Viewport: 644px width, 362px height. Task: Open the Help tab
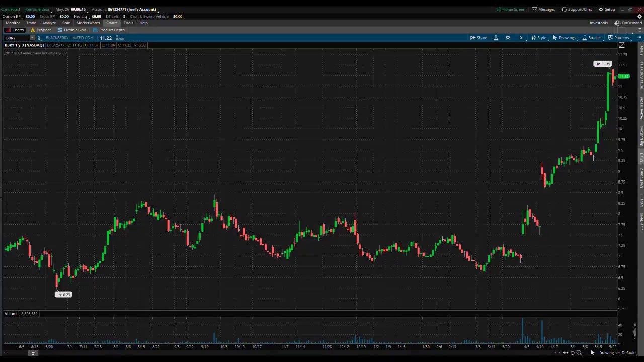[143, 23]
